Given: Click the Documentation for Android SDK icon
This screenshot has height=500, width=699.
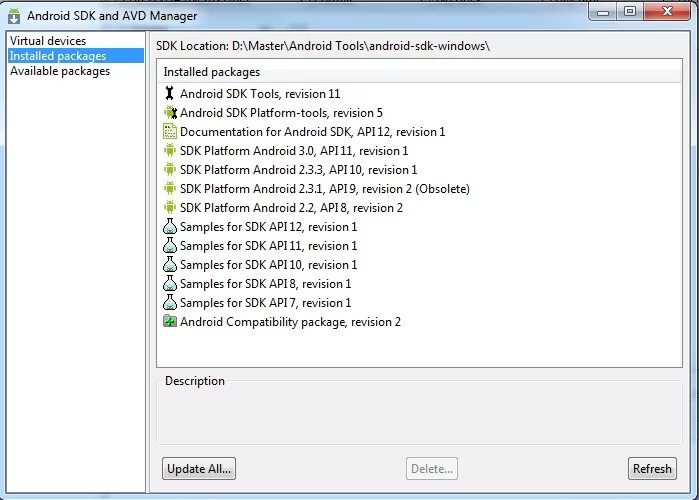Looking at the screenshot, I should (169, 132).
